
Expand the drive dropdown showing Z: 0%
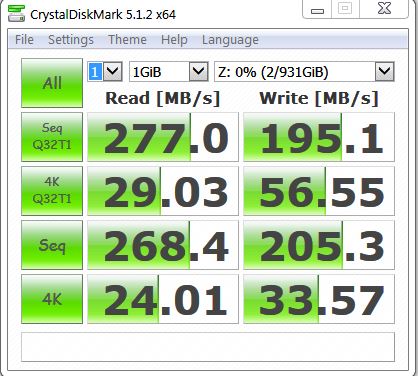pos(385,71)
